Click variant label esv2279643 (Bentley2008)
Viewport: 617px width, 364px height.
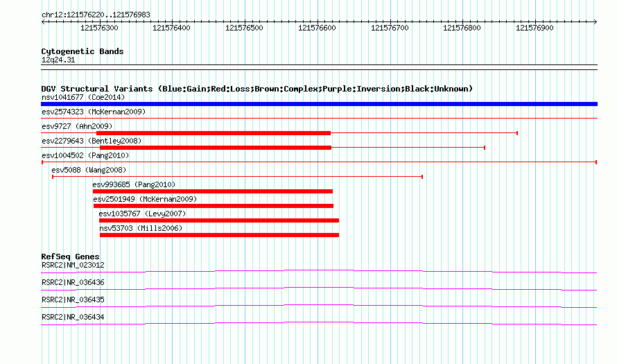[92, 141]
